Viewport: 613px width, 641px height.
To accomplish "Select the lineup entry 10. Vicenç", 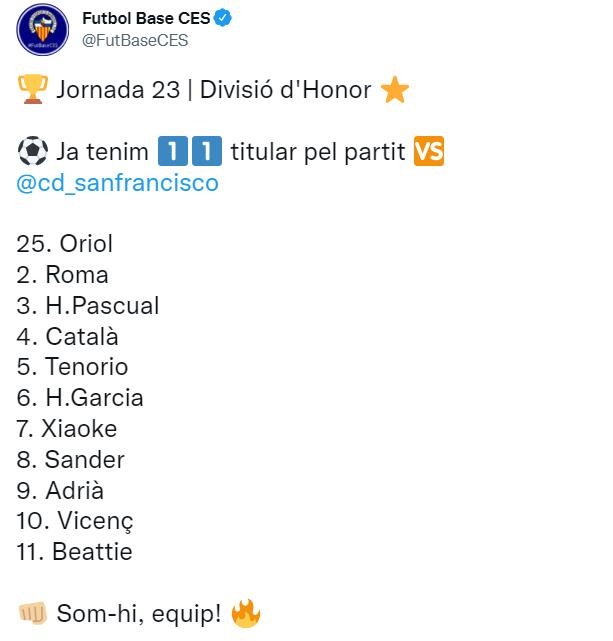I will (x=75, y=522).
